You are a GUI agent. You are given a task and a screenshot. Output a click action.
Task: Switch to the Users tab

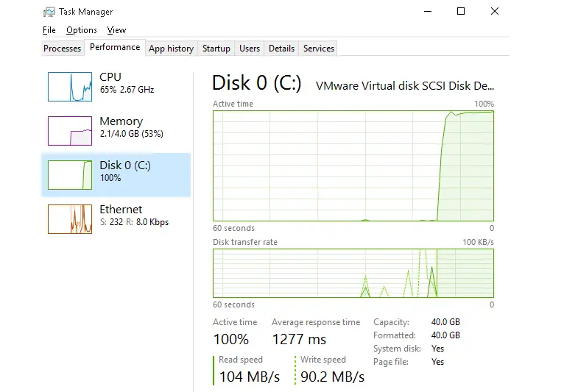250,49
